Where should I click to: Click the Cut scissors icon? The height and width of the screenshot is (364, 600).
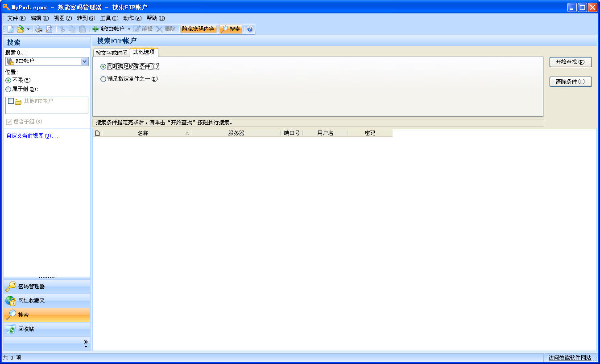(62, 29)
